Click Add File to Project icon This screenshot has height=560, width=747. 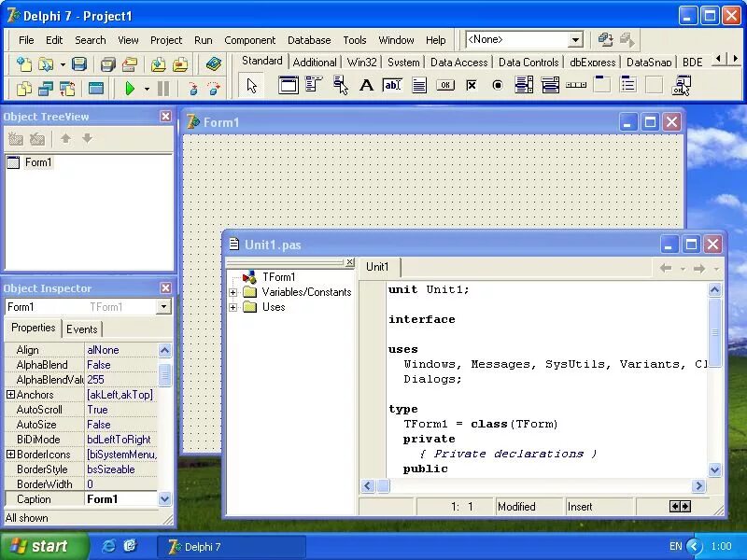158,63
